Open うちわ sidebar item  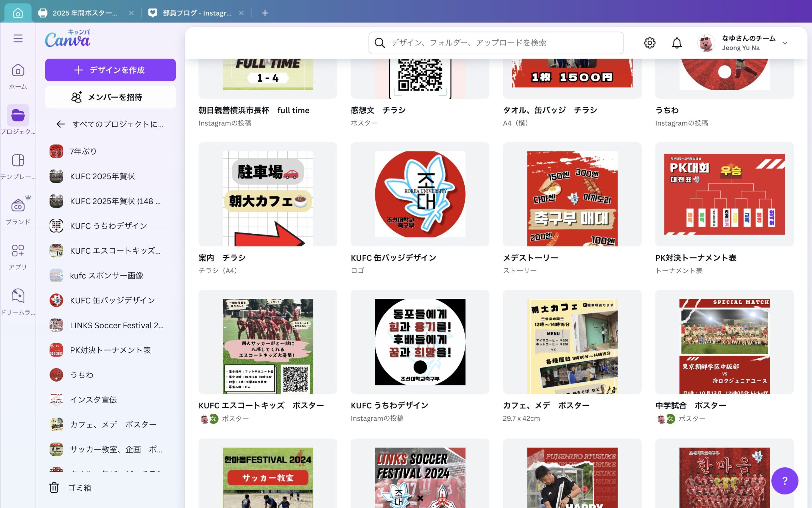click(x=110, y=375)
